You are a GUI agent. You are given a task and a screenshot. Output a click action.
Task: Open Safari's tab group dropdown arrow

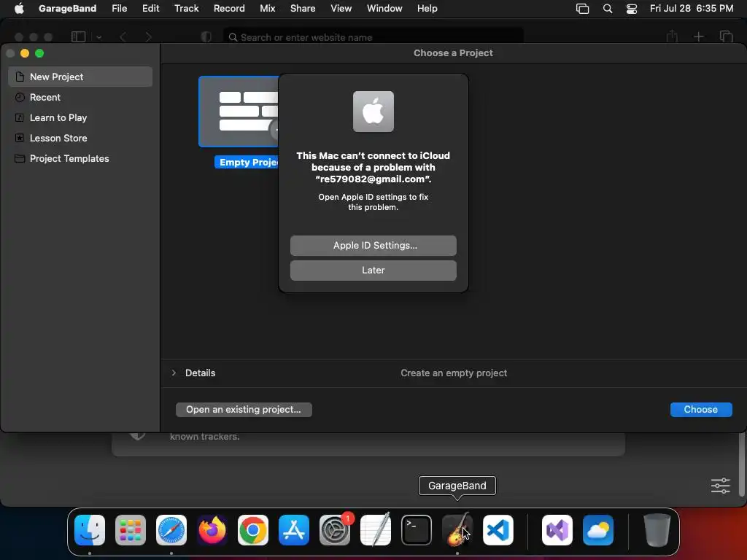[x=99, y=37]
